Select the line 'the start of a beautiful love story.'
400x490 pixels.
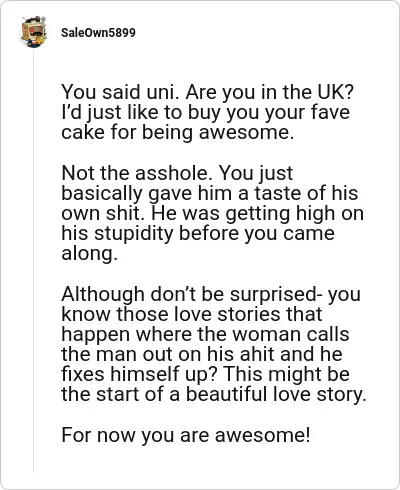point(214,394)
